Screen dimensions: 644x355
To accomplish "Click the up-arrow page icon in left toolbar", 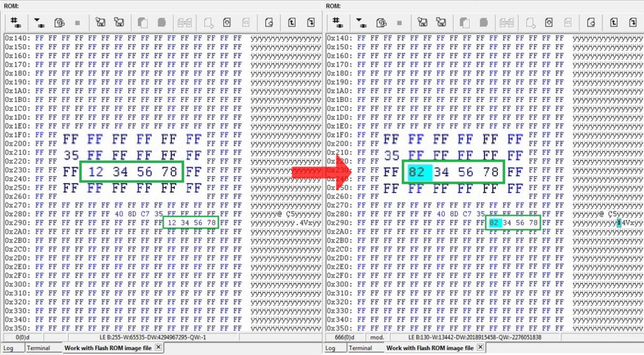I will pos(291,23).
